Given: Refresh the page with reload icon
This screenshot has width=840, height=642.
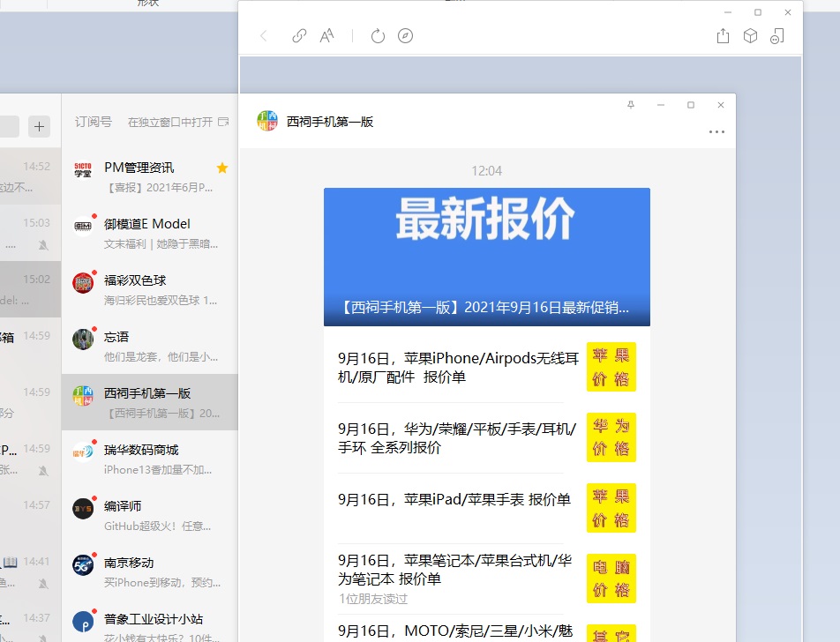Looking at the screenshot, I should (x=378, y=36).
